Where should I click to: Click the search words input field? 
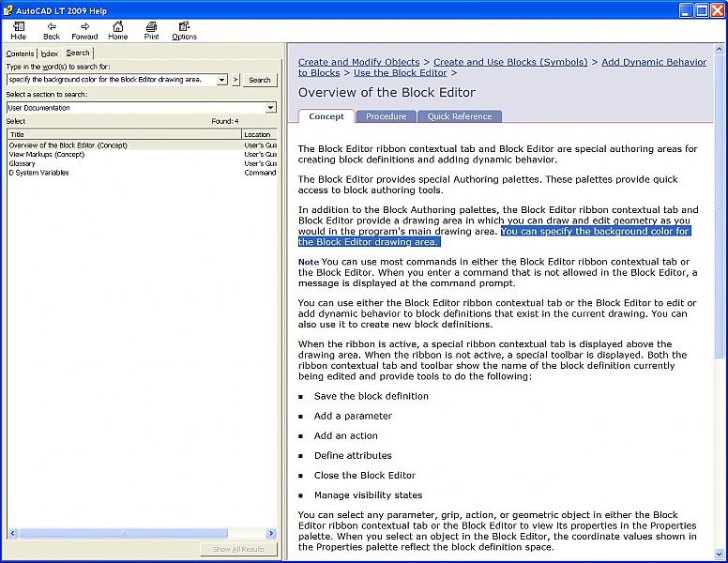pos(112,80)
